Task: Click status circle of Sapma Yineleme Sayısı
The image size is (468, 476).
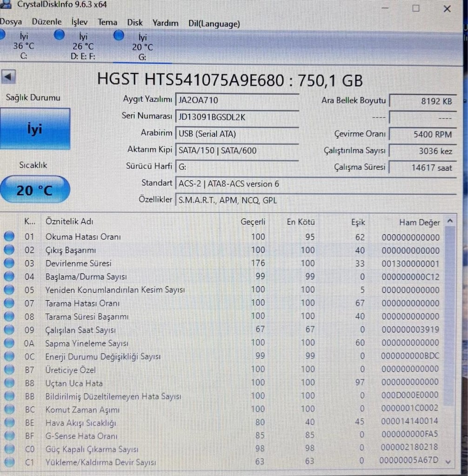Action: 9,343
